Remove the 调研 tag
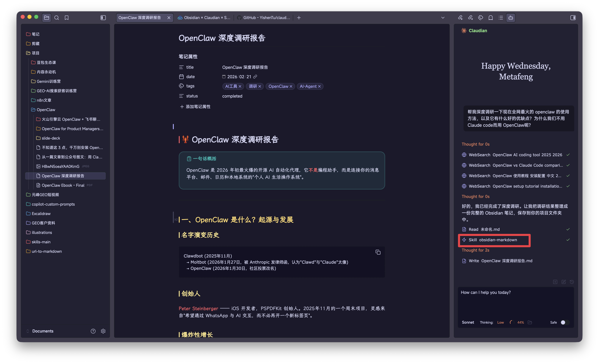The height and width of the screenshot is (364, 599). click(260, 86)
